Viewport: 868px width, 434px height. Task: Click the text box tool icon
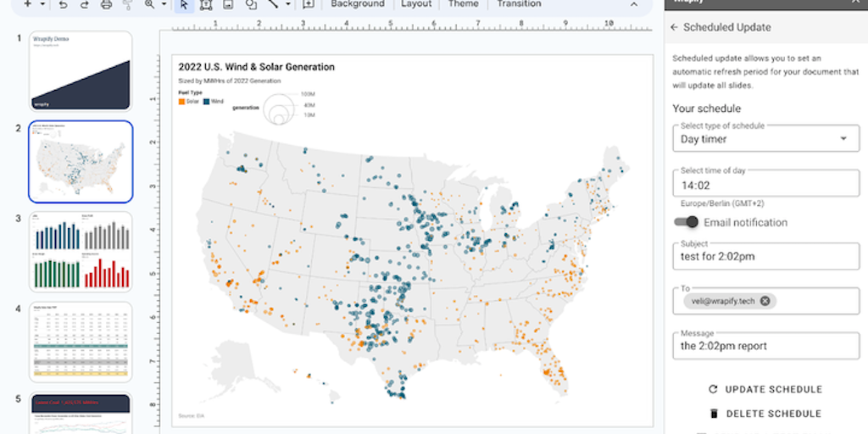pos(206,4)
